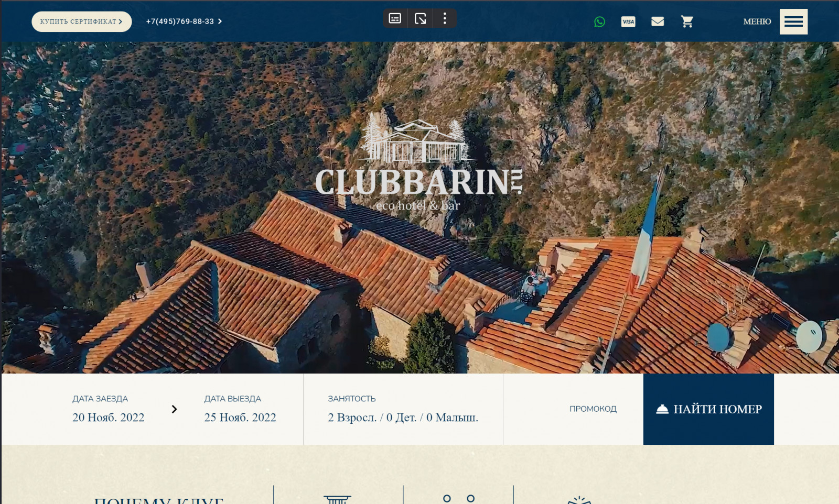Image resolution: width=839 pixels, height=504 pixels.
Task: Click the ДАТА ЗАЕЗДА label
Action: pos(100,399)
